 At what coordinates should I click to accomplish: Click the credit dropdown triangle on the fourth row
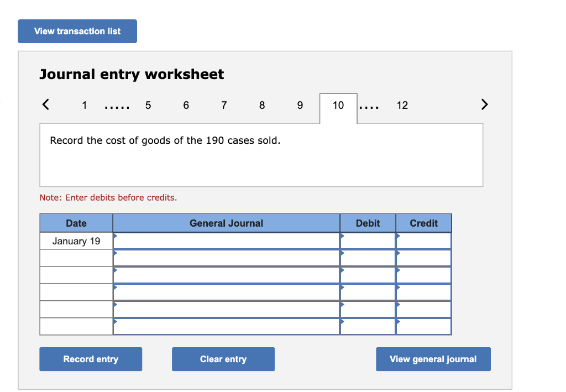pyautogui.click(x=397, y=286)
